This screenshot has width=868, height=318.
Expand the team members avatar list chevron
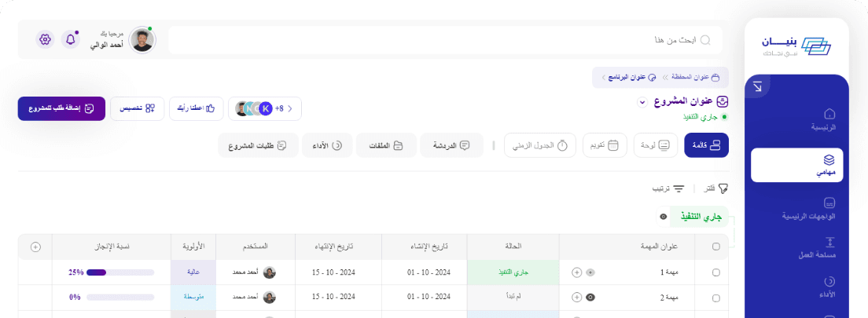(290, 108)
